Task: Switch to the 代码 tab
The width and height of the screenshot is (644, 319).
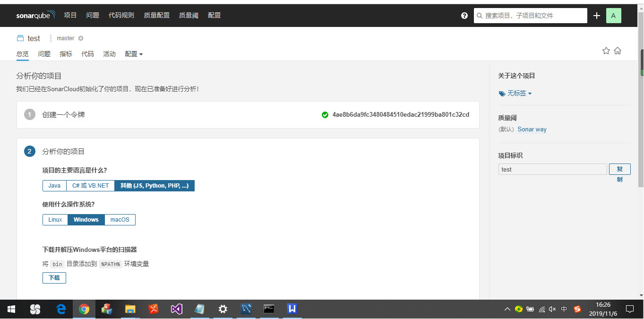Action: pos(87,54)
